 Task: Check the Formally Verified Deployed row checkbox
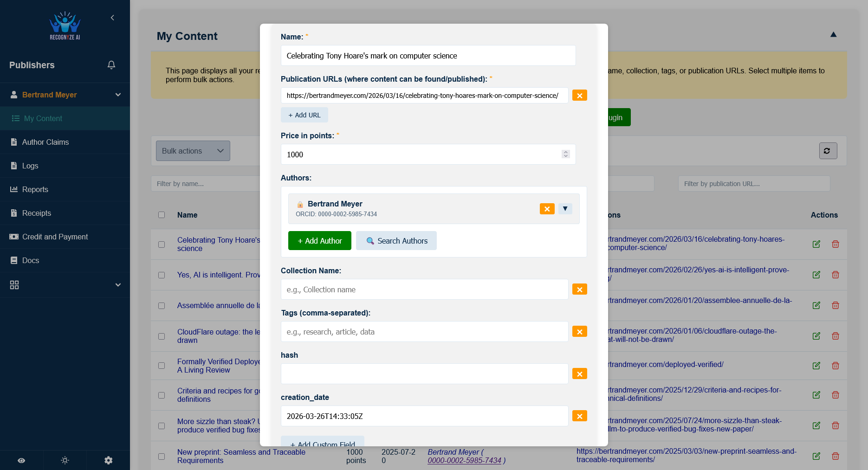(162, 366)
